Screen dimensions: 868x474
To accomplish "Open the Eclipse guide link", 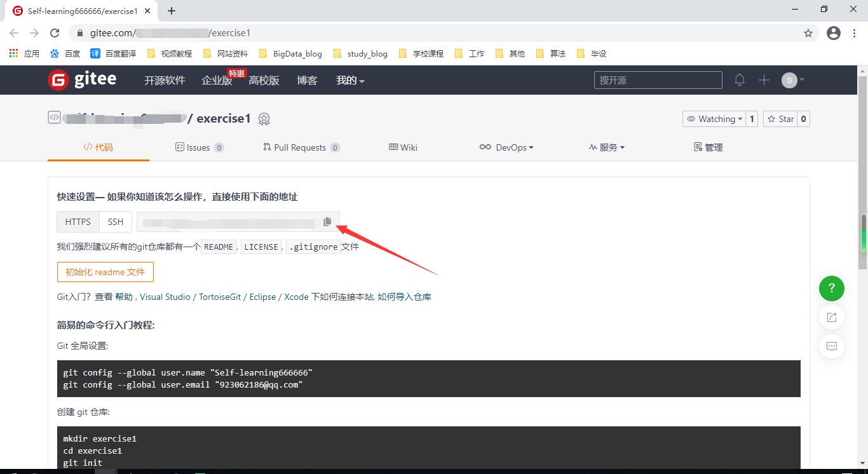I will (263, 297).
